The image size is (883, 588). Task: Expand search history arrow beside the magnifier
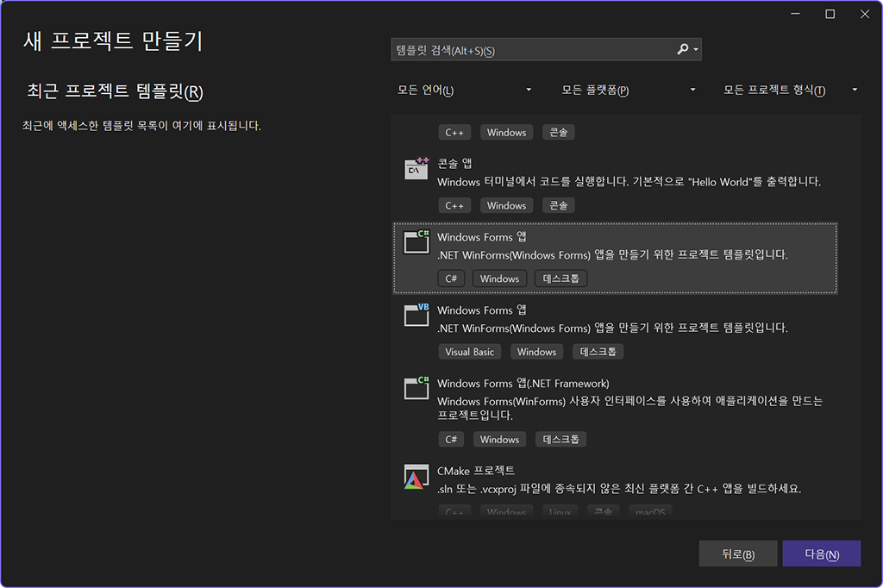696,50
